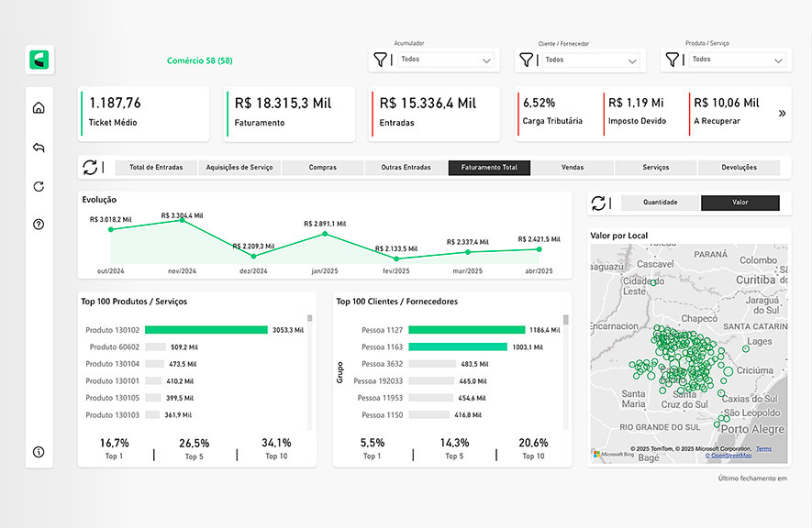Select the Vendas tab
The height and width of the screenshot is (528, 812).
click(x=573, y=168)
